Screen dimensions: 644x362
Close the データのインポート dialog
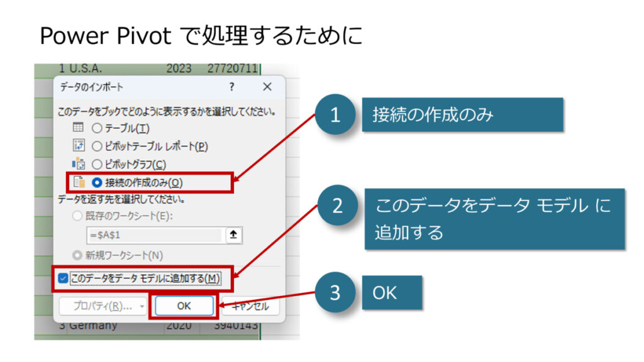[x=267, y=87]
